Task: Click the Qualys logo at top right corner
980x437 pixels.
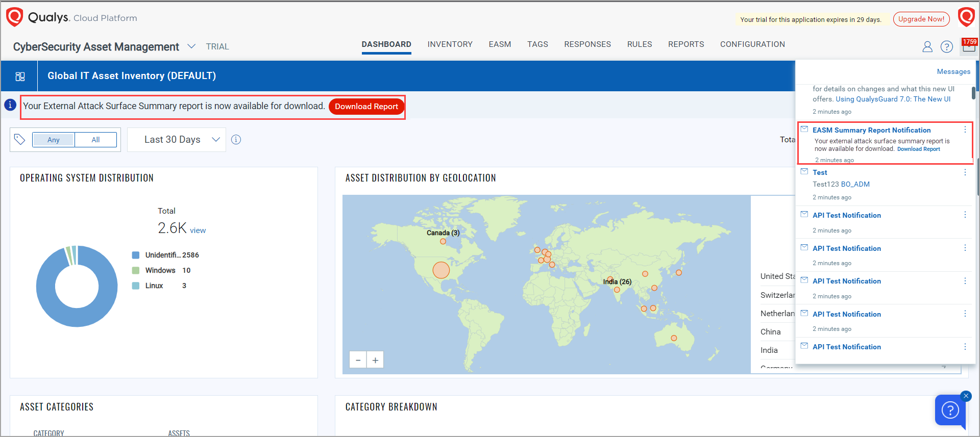Action: tap(966, 17)
